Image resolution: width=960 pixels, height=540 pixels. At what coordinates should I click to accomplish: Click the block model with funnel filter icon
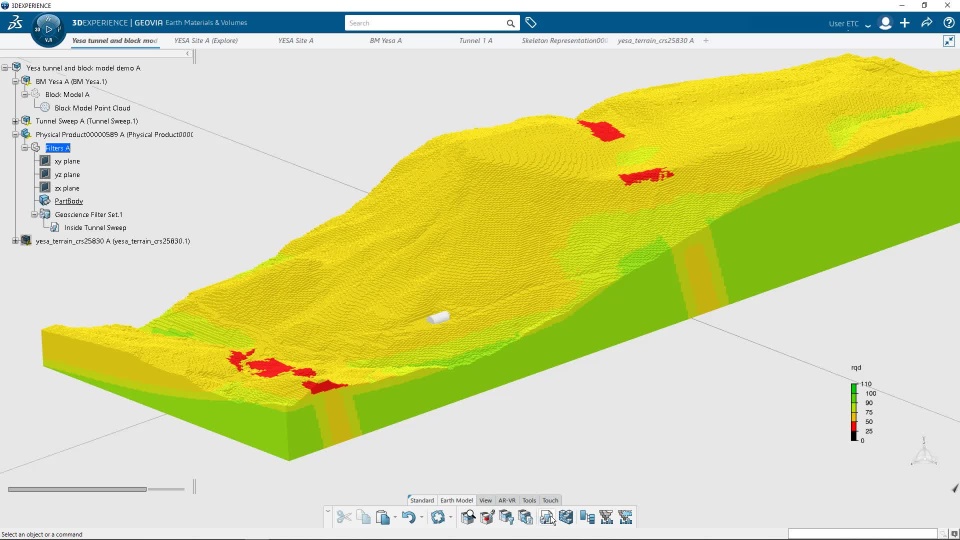(x=506, y=517)
